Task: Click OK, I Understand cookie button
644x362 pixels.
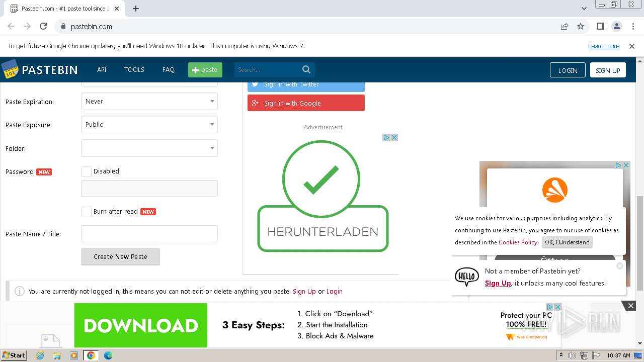Action: [x=567, y=242]
